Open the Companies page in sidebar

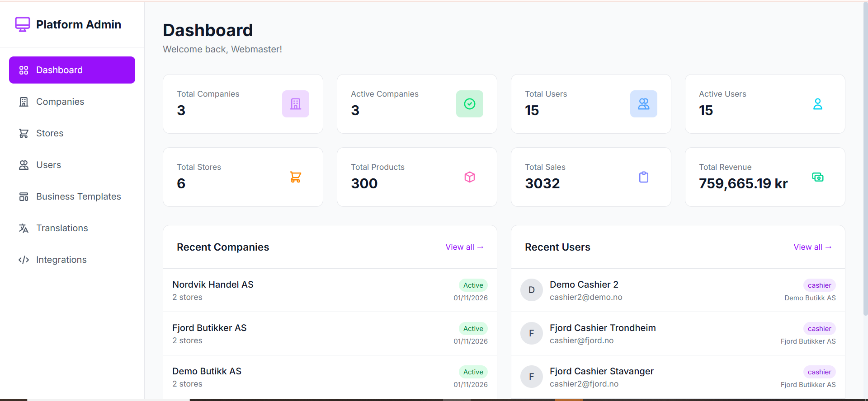(60, 102)
